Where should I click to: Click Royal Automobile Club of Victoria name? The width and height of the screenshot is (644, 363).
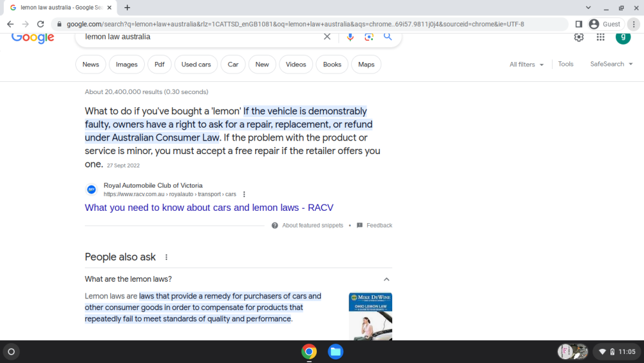coord(153,186)
